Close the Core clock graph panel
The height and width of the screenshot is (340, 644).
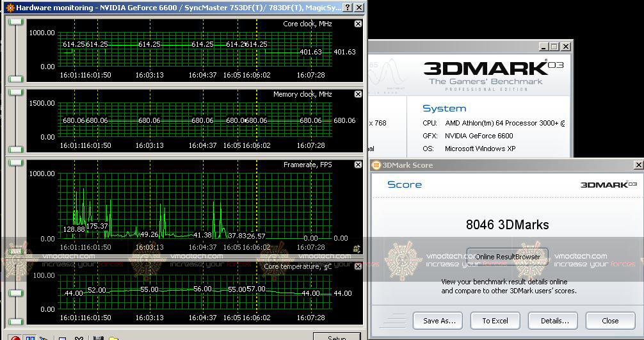click(x=358, y=24)
